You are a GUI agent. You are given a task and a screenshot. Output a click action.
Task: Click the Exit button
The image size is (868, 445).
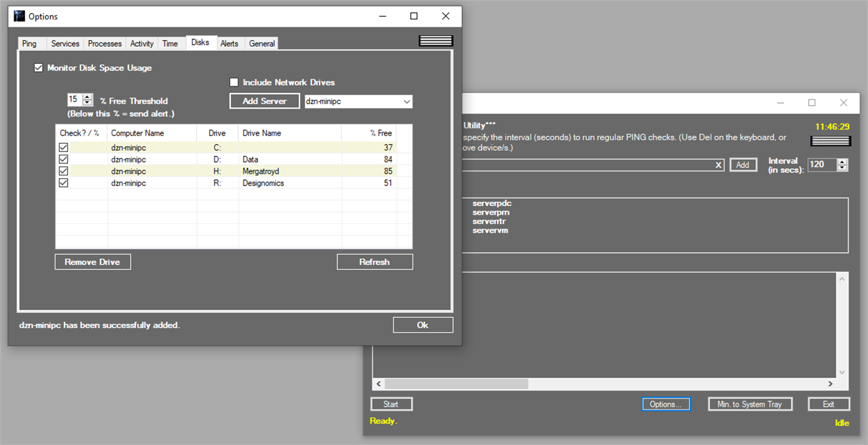829,404
